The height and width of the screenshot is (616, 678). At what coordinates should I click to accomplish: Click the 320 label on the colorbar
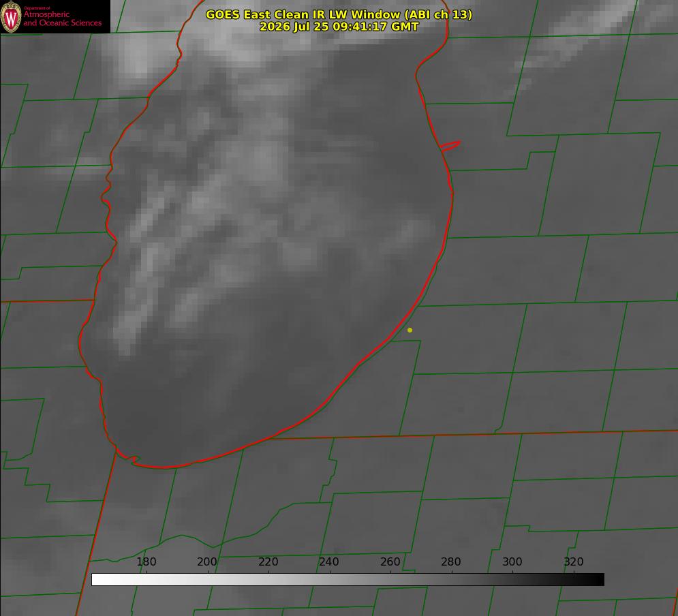[574, 561]
